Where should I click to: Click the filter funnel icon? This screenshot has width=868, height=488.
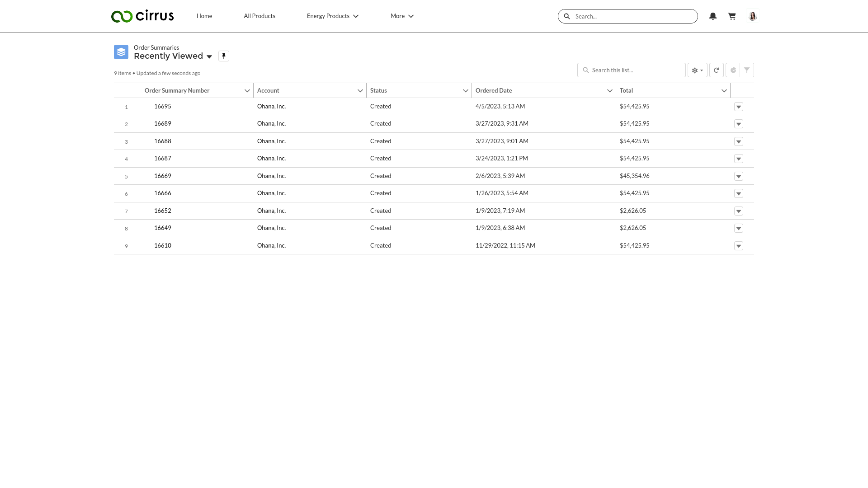(x=747, y=70)
